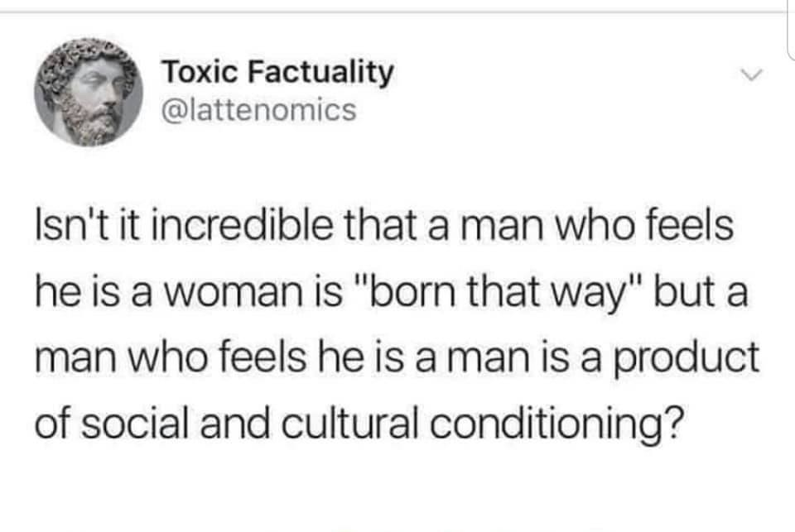Visit the @lattenomics handle link
This screenshot has height=532, width=795.
point(259,109)
